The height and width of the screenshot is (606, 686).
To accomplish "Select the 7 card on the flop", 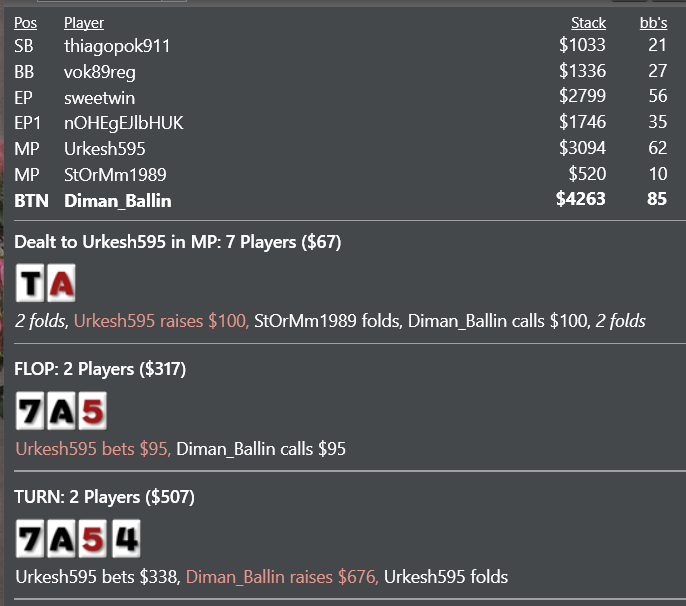I will pyautogui.click(x=30, y=411).
